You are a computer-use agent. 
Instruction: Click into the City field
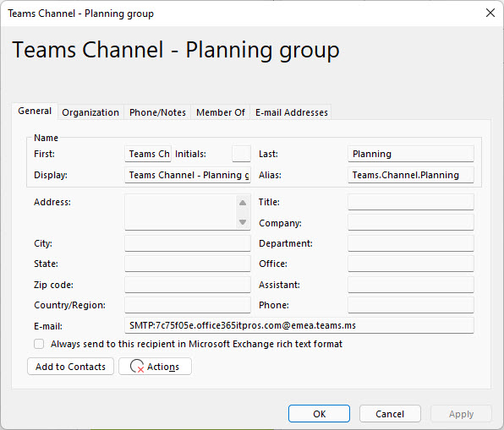[x=188, y=243]
